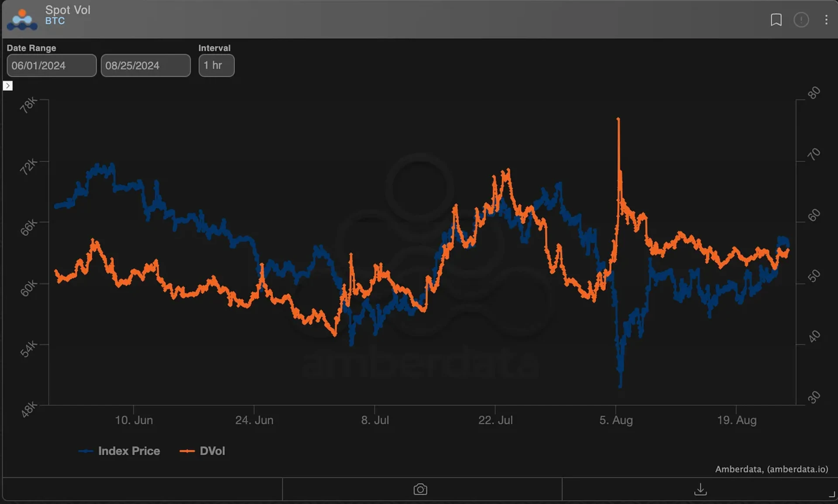The image size is (838, 504).
Task: Take a chart snapshot with camera icon
Action: click(420, 489)
